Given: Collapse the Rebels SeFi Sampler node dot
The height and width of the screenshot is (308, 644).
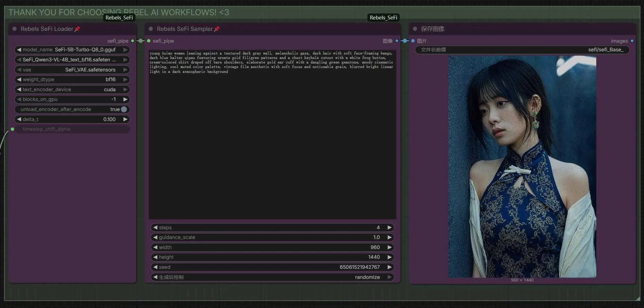Looking at the screenshot, I should 151,29.
